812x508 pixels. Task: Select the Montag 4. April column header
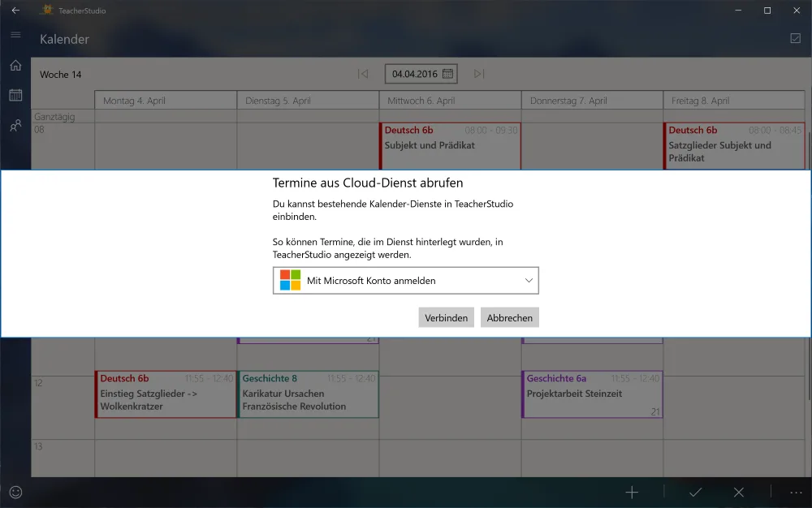(166, 101)
